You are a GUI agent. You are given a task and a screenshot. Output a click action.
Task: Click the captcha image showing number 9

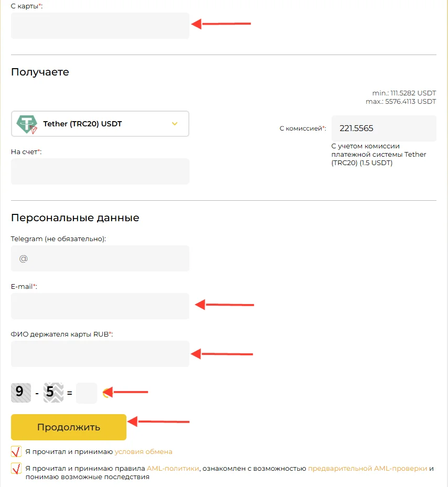click(21, 393)
